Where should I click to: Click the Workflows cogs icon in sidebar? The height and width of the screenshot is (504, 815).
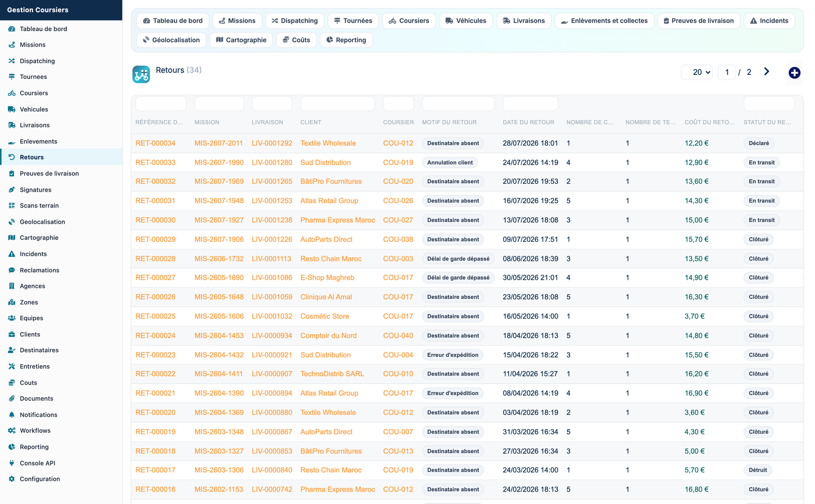pyautogui.click(x=11, y=431)
